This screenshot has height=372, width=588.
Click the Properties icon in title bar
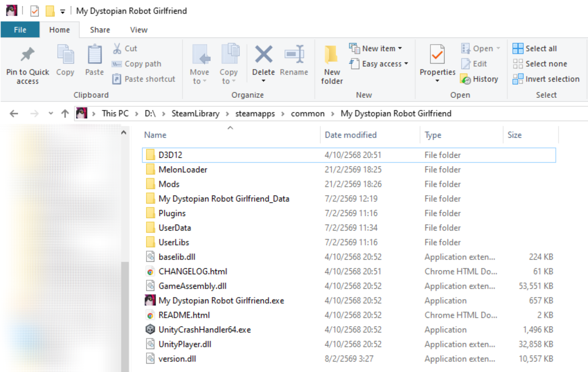[34, 11]
